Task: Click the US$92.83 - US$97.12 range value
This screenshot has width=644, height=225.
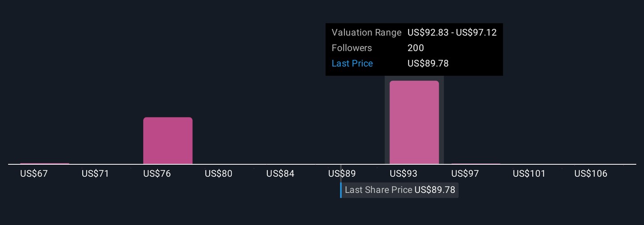Action: tap(452, 33)
